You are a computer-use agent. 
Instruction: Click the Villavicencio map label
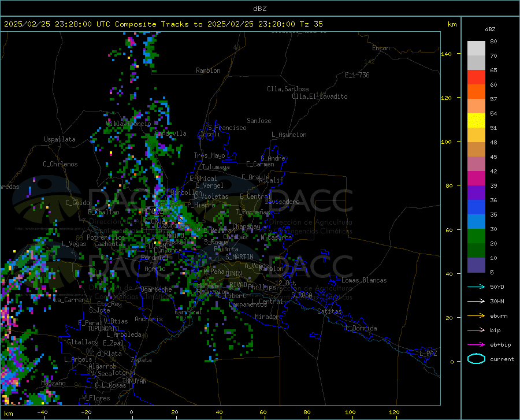[128, 124]
